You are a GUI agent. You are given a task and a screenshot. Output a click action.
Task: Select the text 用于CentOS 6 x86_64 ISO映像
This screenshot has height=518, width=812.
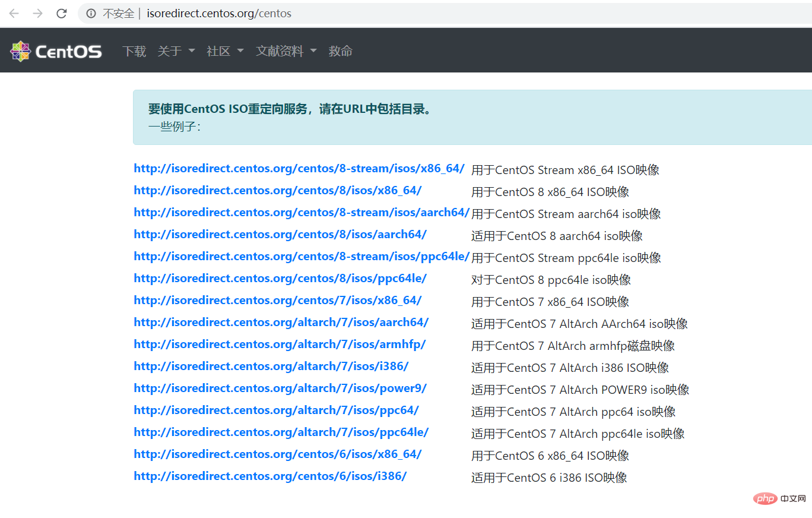550,456
